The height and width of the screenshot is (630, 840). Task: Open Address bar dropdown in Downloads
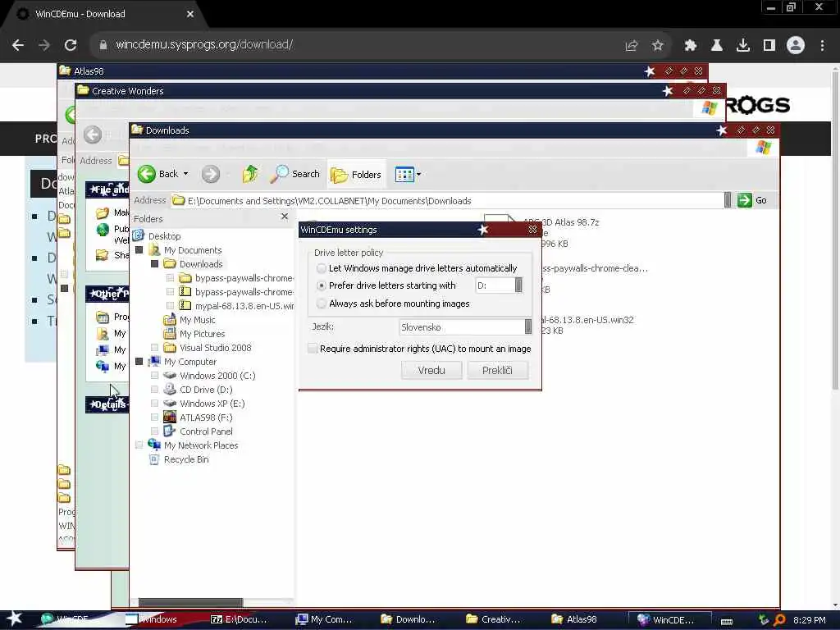[x=728, y=200]
